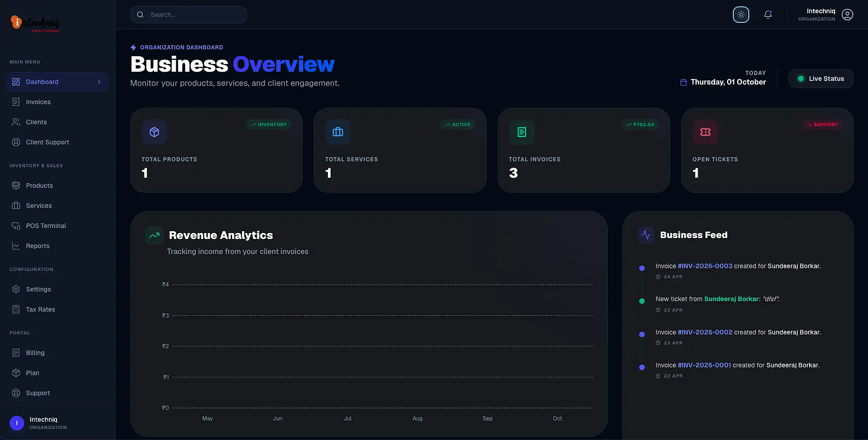The width and height of the screenshot is (868, 440).
Task: Click the Intechniq account footer in sidebar
Action: pos(58,423)
